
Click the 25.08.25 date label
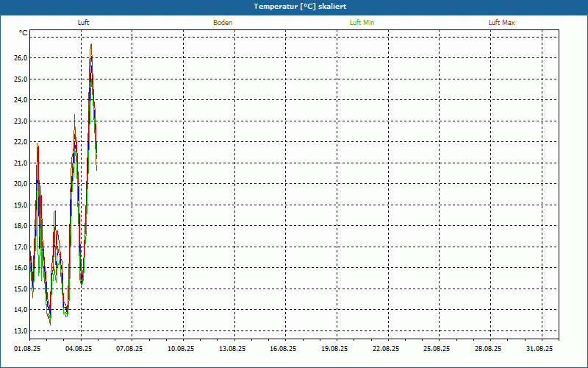437,349
